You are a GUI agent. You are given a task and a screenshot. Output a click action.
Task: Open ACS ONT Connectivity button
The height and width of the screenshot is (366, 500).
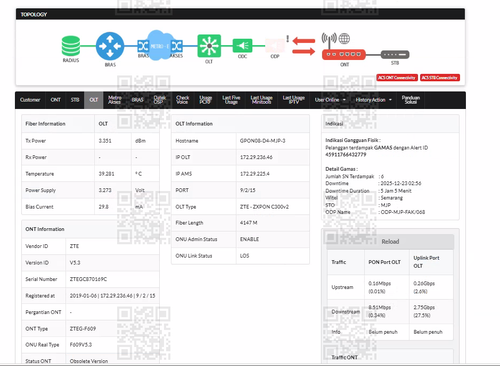pos(397,78)
